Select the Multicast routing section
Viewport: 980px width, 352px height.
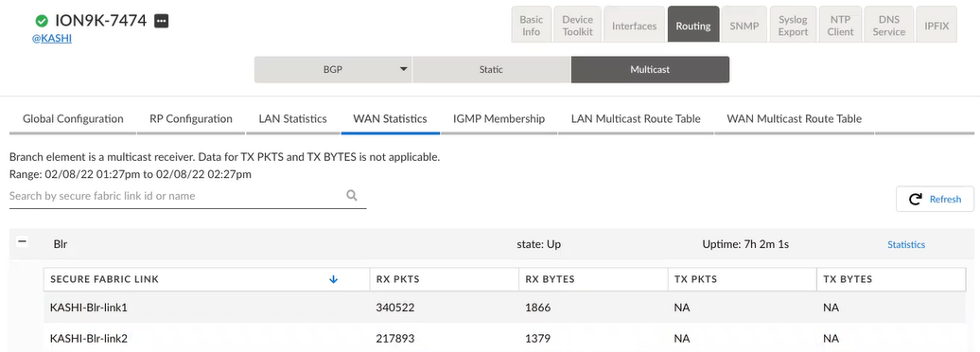click(x=650, y=69)
